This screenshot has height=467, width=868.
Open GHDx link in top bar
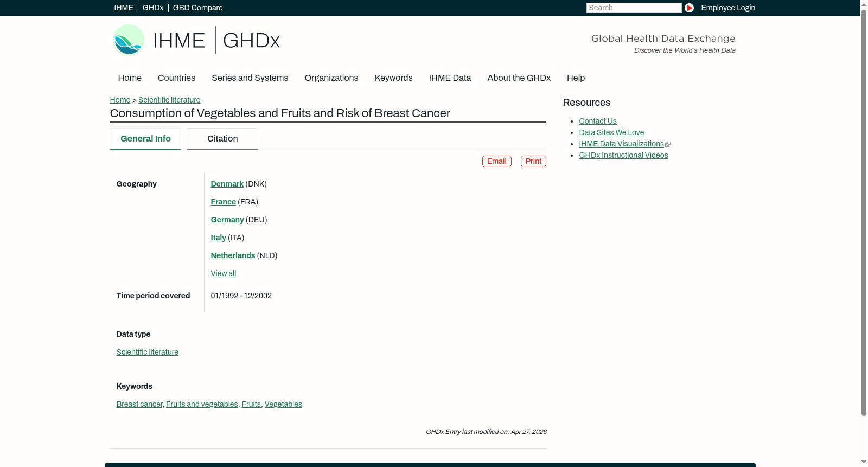point(153,8)
